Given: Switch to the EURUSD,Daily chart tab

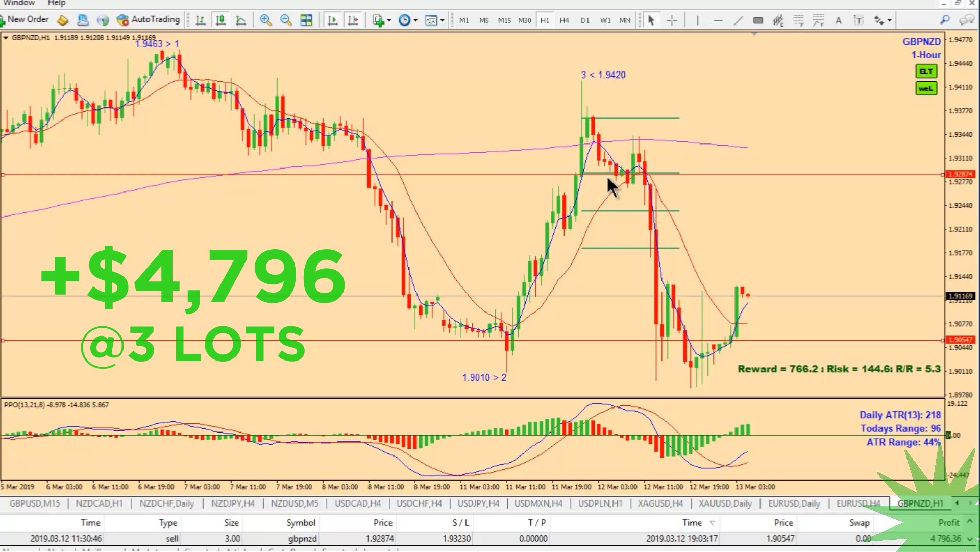Looking at the screenshot, I should click(794, 503).
